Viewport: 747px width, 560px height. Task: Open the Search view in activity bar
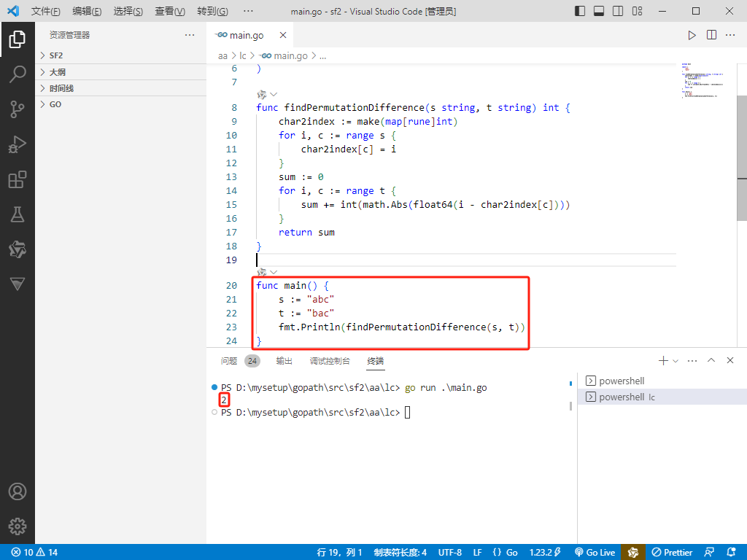tap(18, 74)
